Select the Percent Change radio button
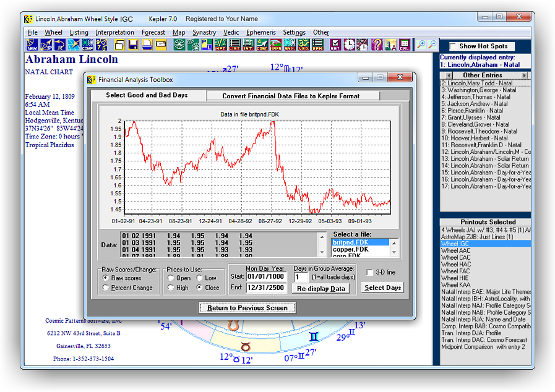 106,288
